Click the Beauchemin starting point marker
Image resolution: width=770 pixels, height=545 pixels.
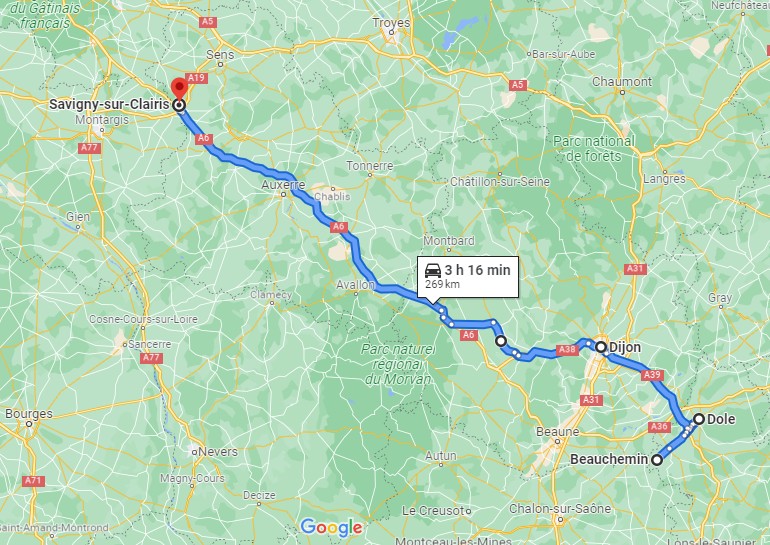[x=657, y=460]
